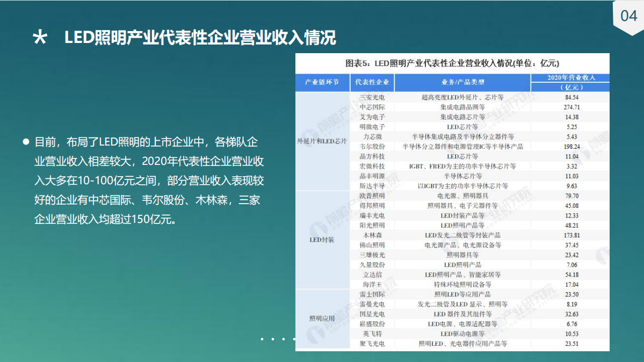Click the 产业链环节 column header
The image size is (644, 362).
point(322,82)
